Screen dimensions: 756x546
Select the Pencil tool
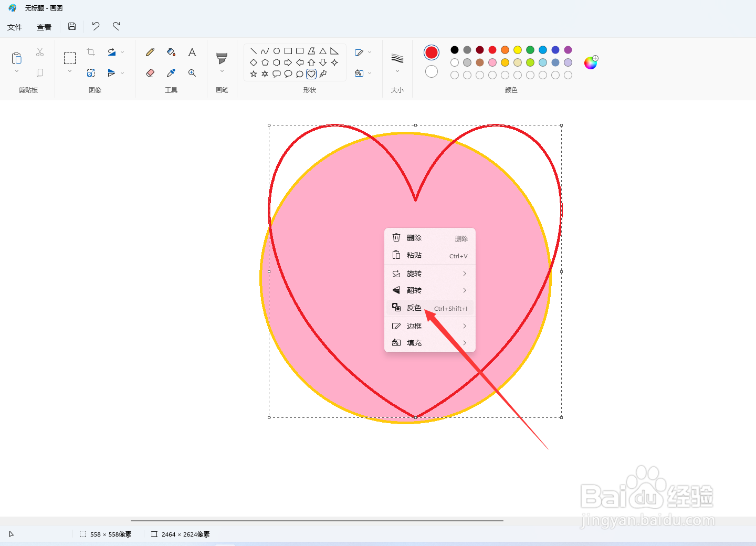[x=150, y=52]
